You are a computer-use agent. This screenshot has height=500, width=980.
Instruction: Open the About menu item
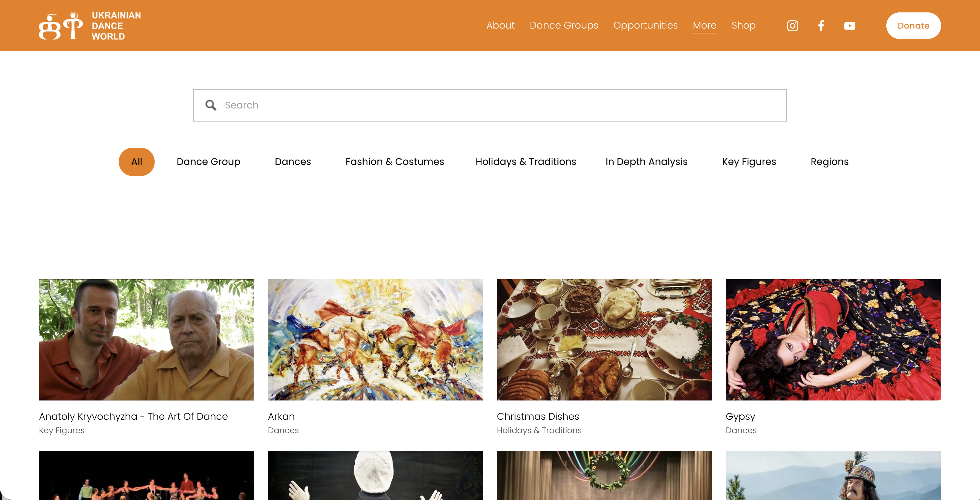[500, 25]
